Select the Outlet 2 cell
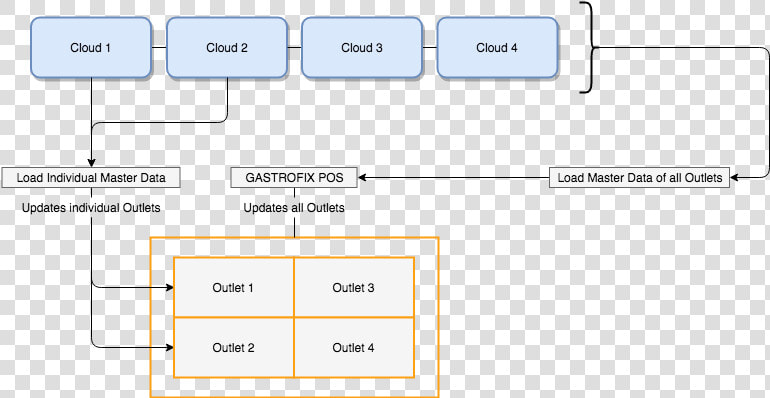The width and height of the screenshot is (770, 398). click(234, 347)
